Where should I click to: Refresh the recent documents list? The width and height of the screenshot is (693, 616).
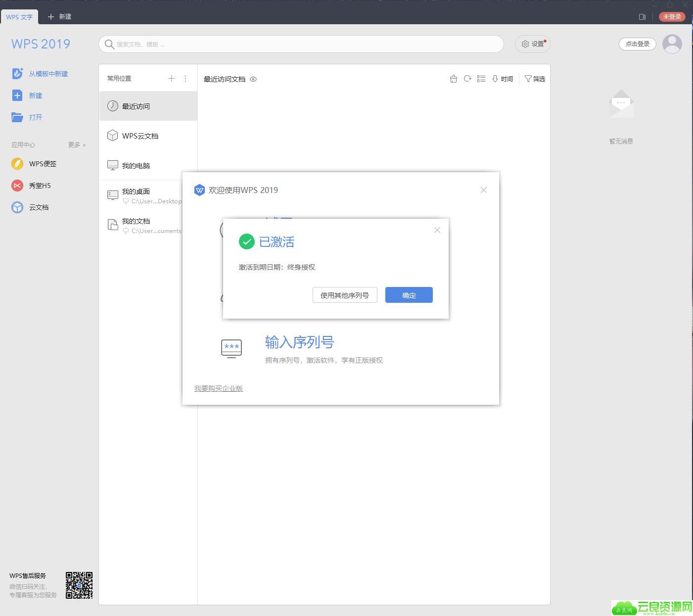click(467, 79)
